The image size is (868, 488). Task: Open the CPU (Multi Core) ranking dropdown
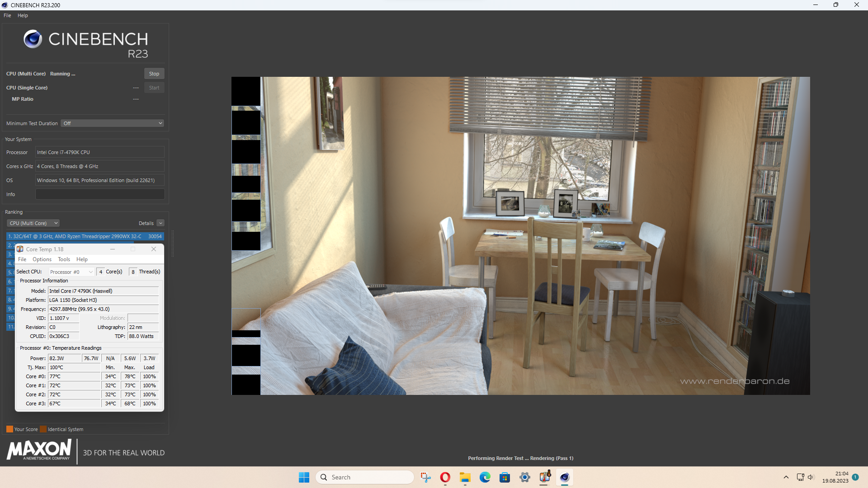pos(33,223)
